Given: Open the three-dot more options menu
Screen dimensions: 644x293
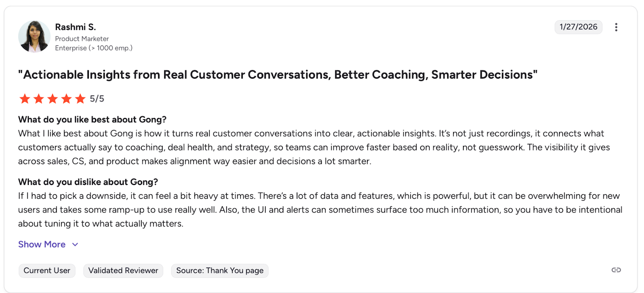Looking at the screenshot, I should point(616,27).
